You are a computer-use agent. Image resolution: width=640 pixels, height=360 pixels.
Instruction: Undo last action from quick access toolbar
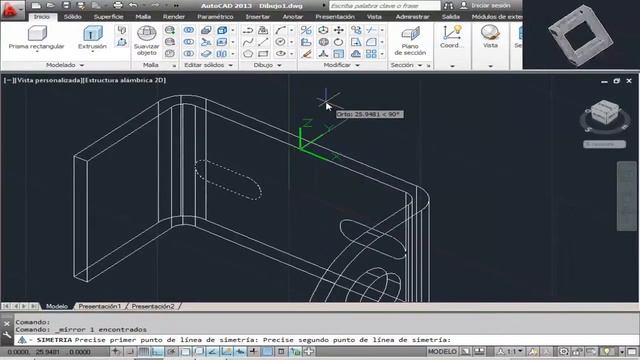[133, 5]
